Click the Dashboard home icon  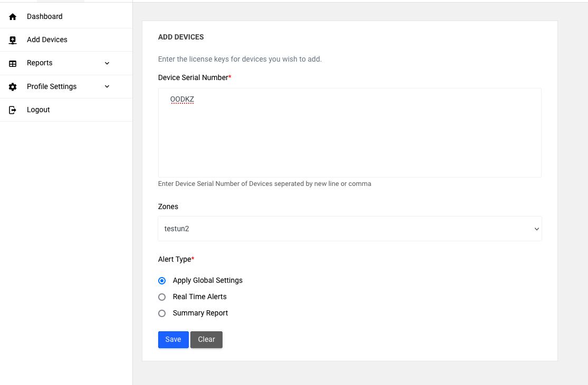[x=13, y=17]
